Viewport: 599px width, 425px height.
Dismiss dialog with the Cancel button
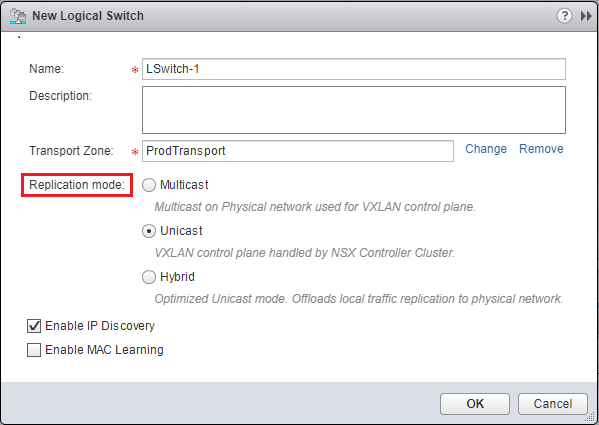pyautogui.click(x=553, y=404)
